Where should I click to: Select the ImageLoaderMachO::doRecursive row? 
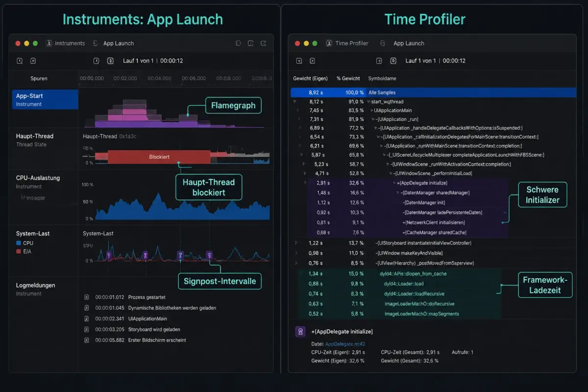(399, 304)
